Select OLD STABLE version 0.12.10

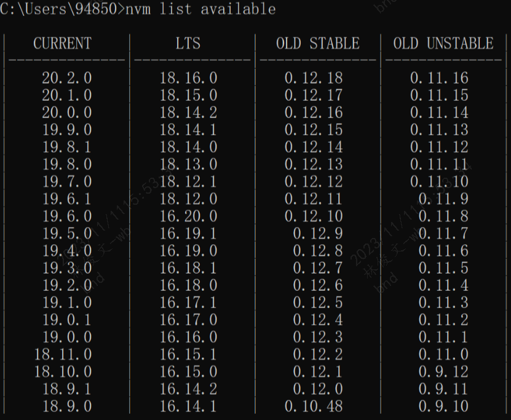point(314,216)
